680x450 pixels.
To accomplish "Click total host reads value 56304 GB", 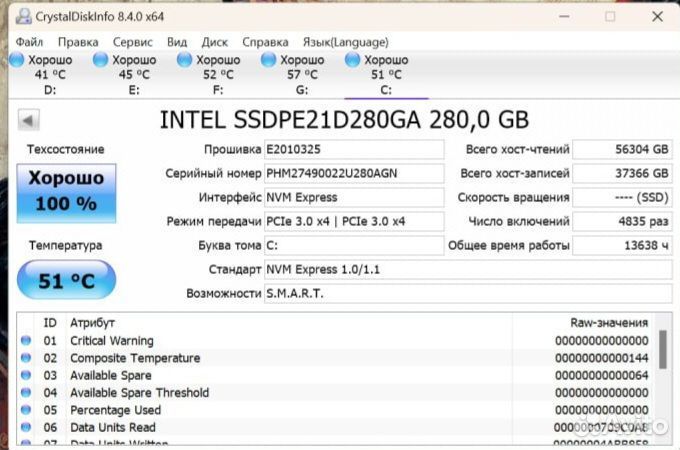I will click(x=622, y=150).
